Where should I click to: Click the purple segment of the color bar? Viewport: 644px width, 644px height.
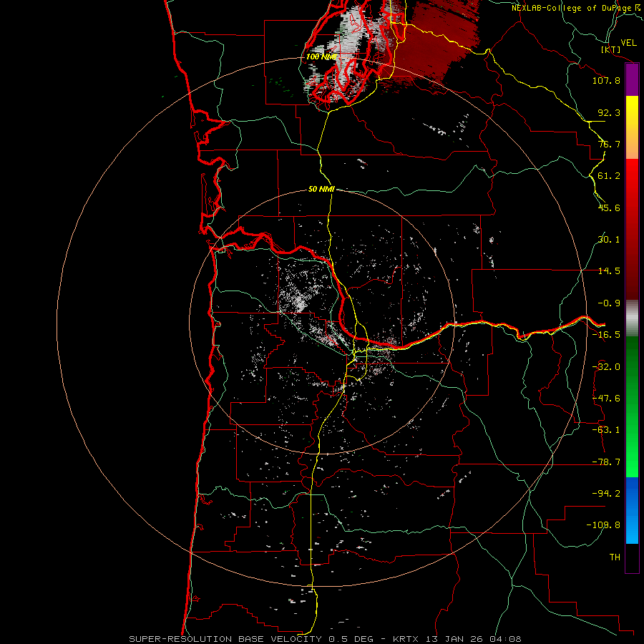[632, 80]
